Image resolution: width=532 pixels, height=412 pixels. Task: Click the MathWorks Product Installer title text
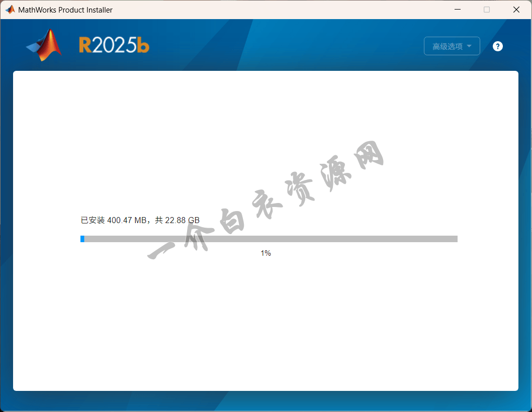[x=65, y=10]
